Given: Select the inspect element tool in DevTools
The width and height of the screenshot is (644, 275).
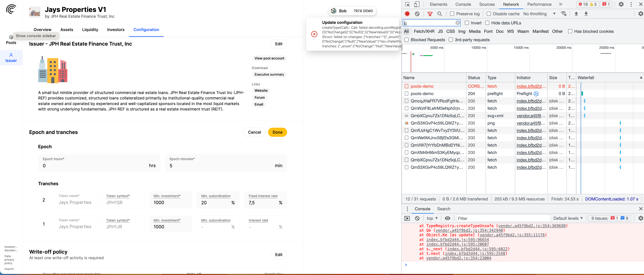Looking at the screenshot, I should [x=407, y=4].
